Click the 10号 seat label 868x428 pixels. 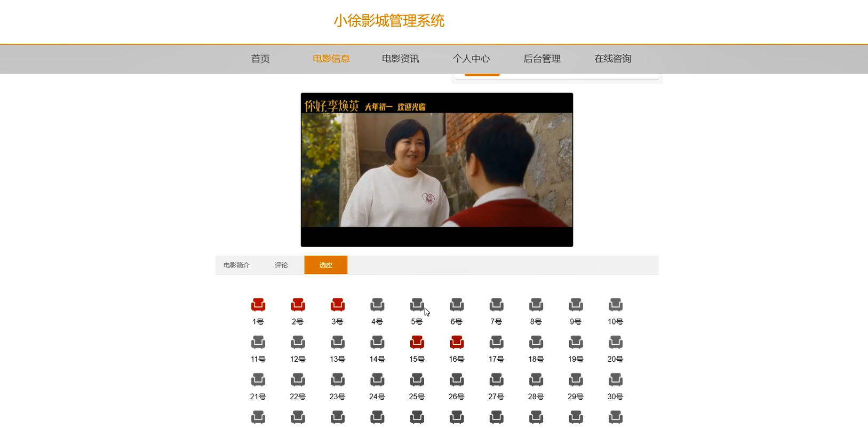[x=616, y=322]
